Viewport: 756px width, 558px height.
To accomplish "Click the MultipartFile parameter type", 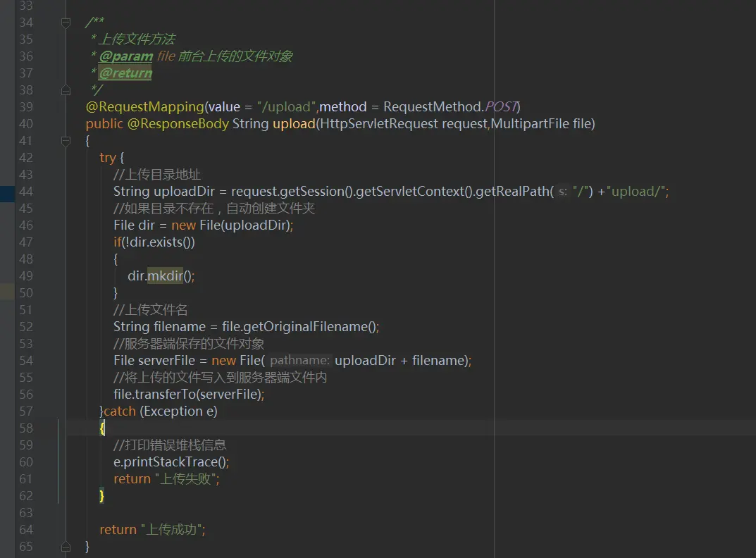I will click(x=530, y=124).
